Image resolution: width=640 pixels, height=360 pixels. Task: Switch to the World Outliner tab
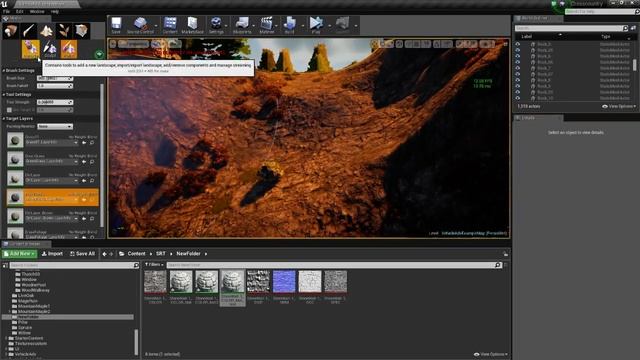point(538,18)
